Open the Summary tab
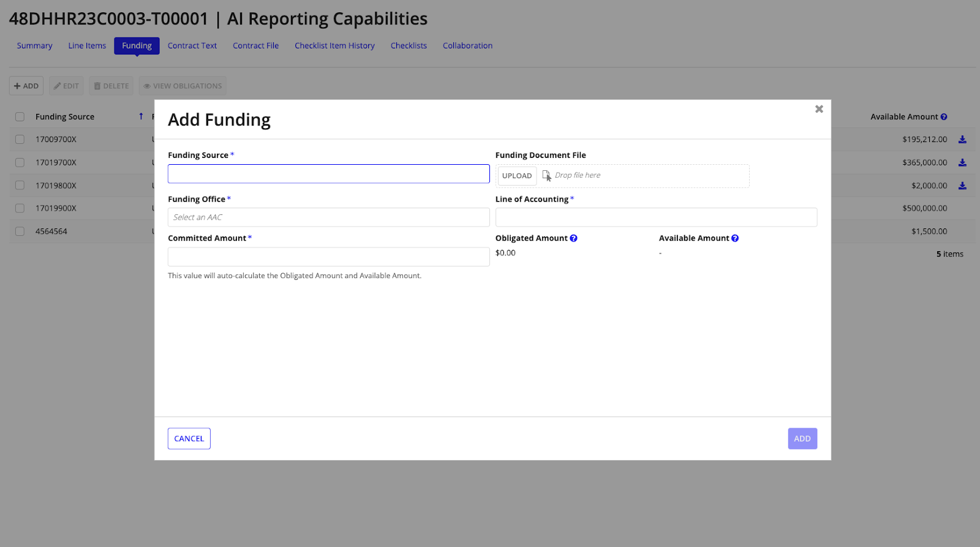This screenshot has width=980, height=547. (x=34, y=46)
